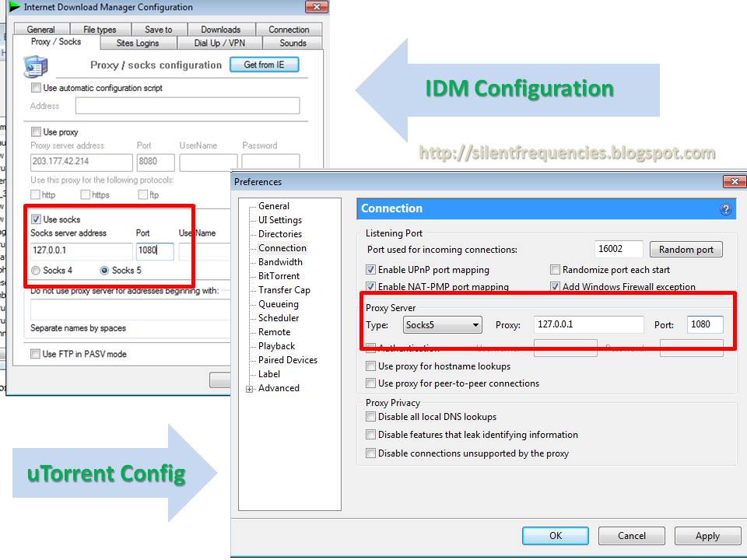This screenshot has height=560, width=747.
Task: Click the uTorrent proxy Port field 1080
Action: point(705,325)
